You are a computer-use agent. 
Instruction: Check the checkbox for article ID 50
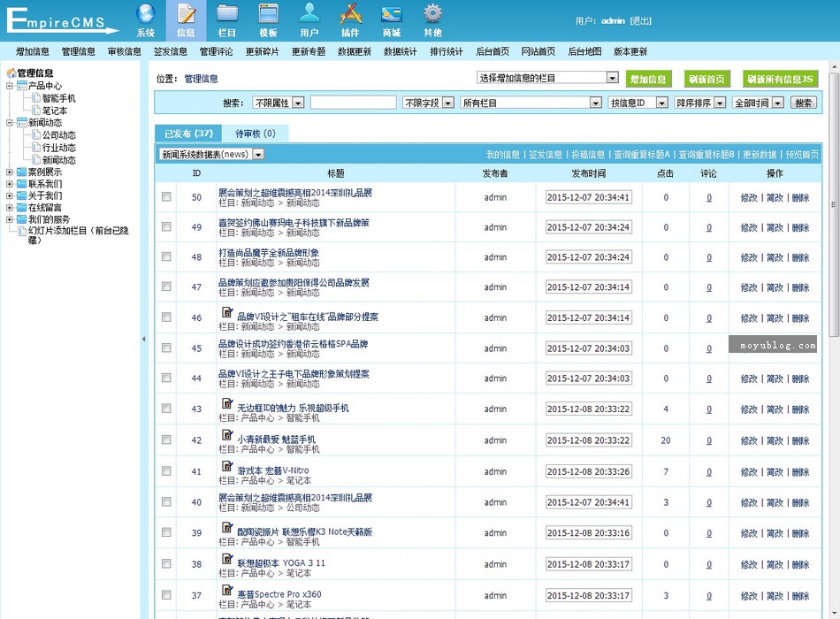pos(166,197)
